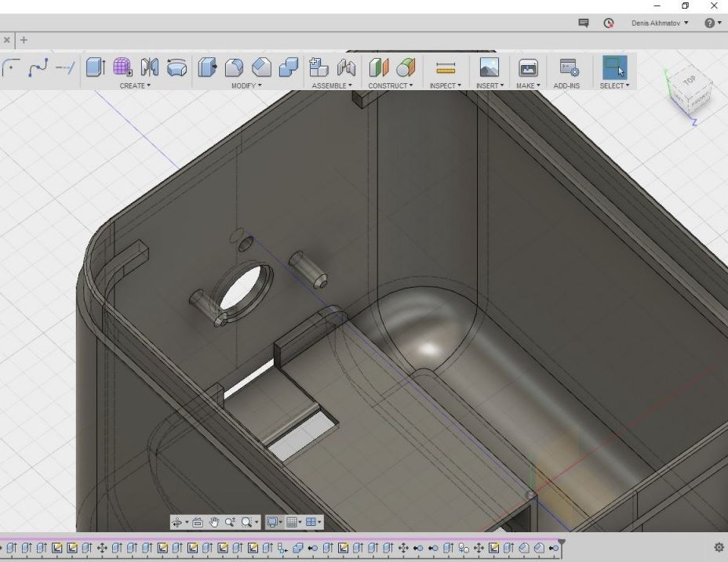This screenshot has width=728, height=562.
Task: Select the Fillet tool icon
Action: pyautogui.click(x=234, y=68)
